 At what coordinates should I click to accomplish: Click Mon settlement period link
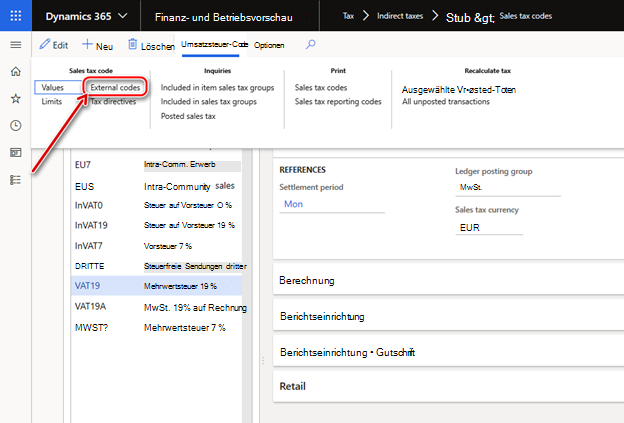pos(293,204)
